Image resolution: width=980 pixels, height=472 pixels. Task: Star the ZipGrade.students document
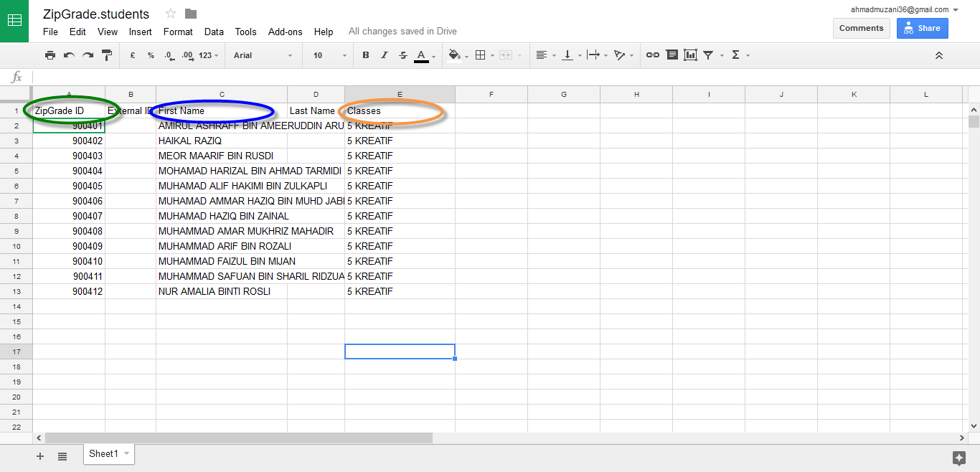[x=171, y=14]
